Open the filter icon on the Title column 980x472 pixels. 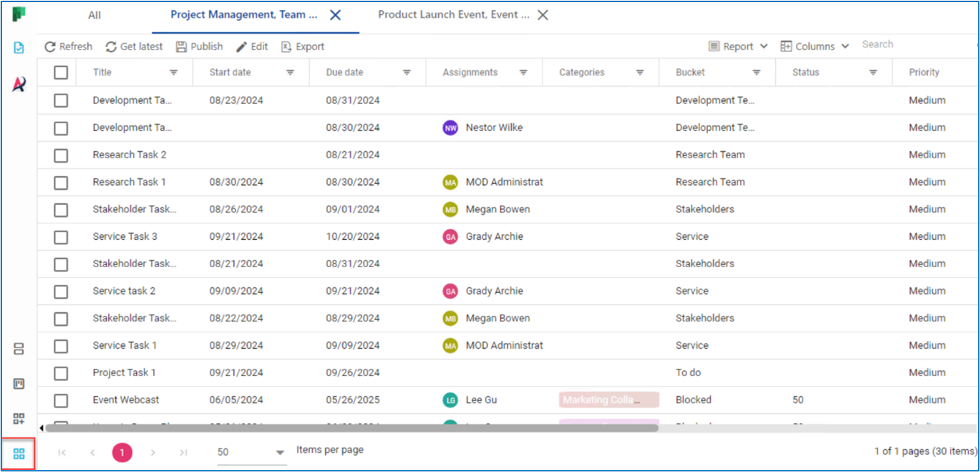[173, 72]
